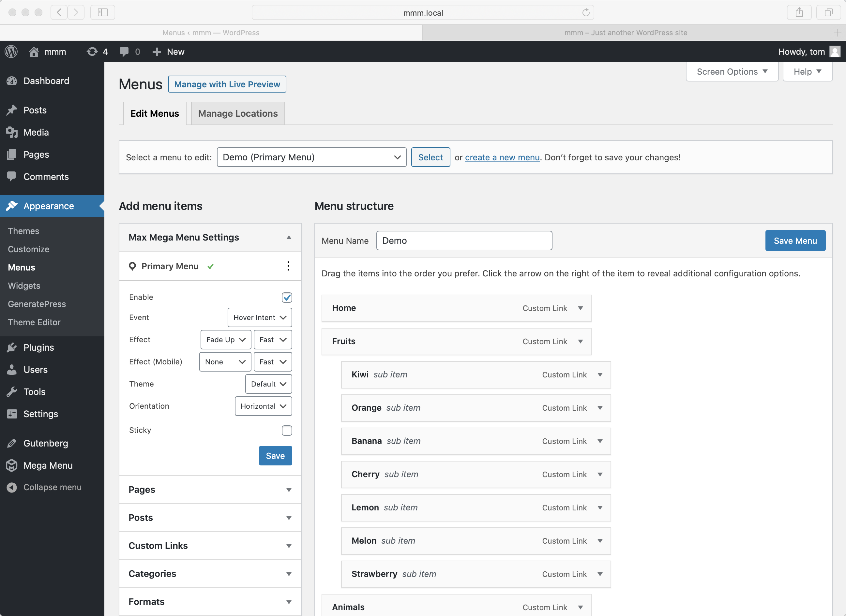Open Plugins from the sidebar icon

(x=12, y=347)
